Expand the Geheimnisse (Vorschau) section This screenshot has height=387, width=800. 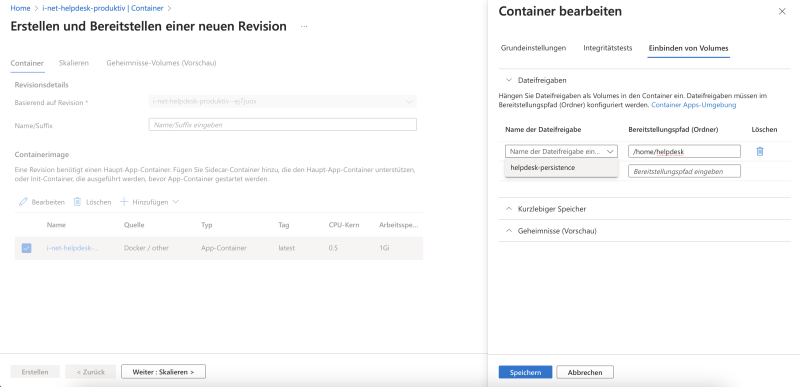click(x=509, y=231)
